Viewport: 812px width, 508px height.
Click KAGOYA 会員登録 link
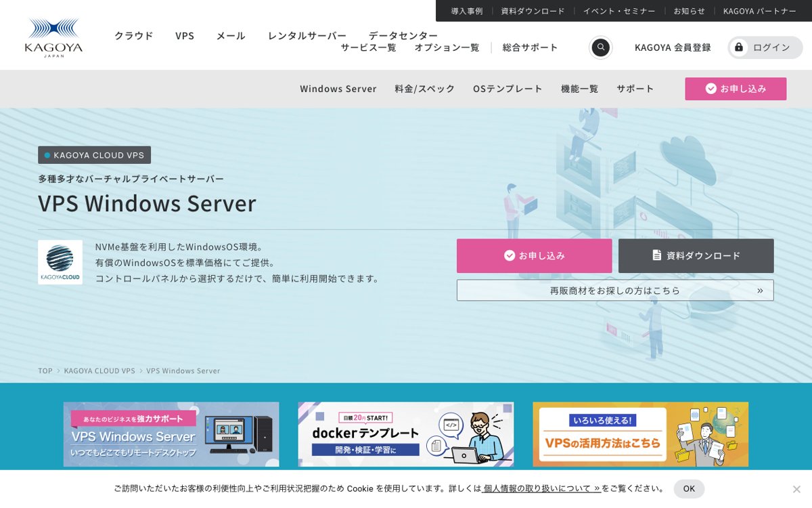673,47
